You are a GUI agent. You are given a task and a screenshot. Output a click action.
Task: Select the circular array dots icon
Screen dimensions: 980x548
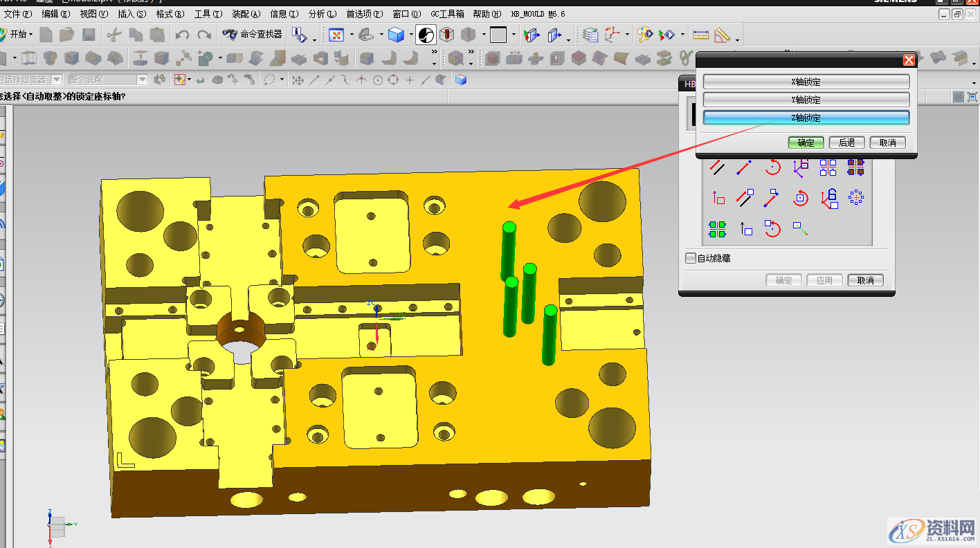[856, 198]
